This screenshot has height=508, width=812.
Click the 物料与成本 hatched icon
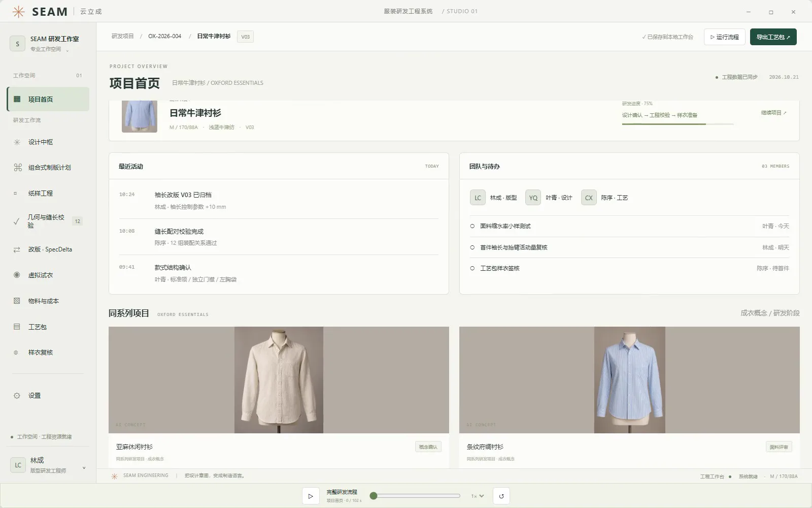(x=17, y=301)
